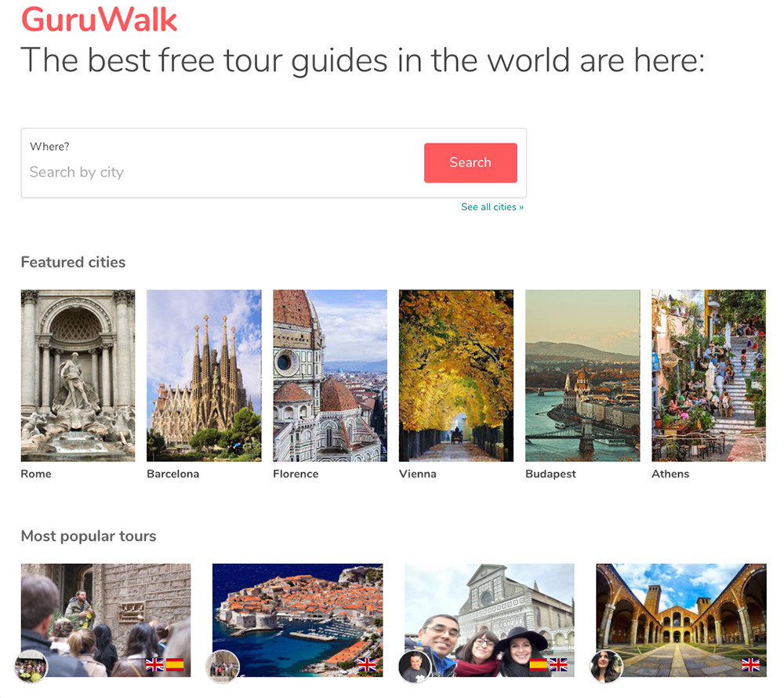This screenshot has width=784, height=698.
Task: Click the guide avatar on the first tour
Action: tap(31, 667)
